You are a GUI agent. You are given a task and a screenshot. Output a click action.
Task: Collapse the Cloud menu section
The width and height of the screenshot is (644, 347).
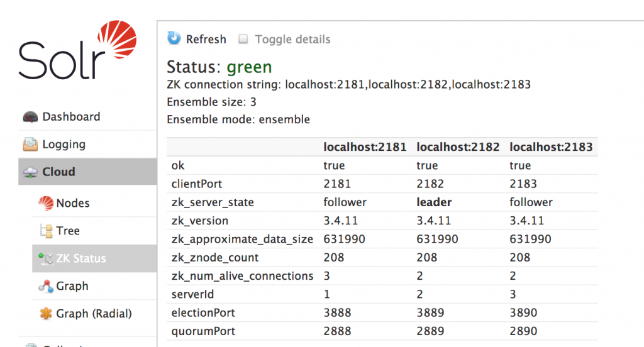coord(58,172)
